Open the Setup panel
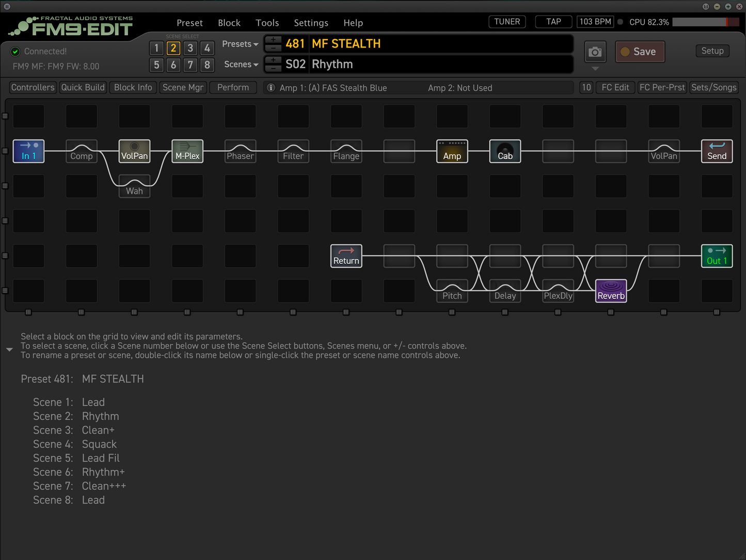This screenshot has height=560, width=746. click(712, 51)
